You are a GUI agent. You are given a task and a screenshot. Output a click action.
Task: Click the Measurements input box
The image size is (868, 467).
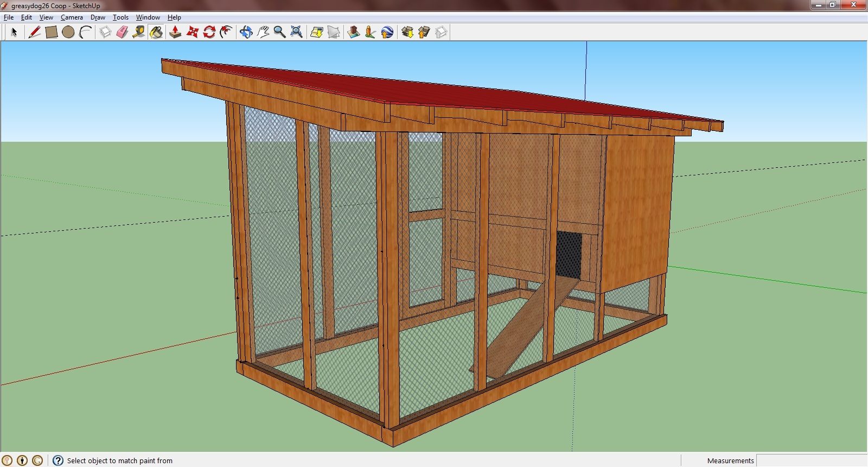coord(811,460)
